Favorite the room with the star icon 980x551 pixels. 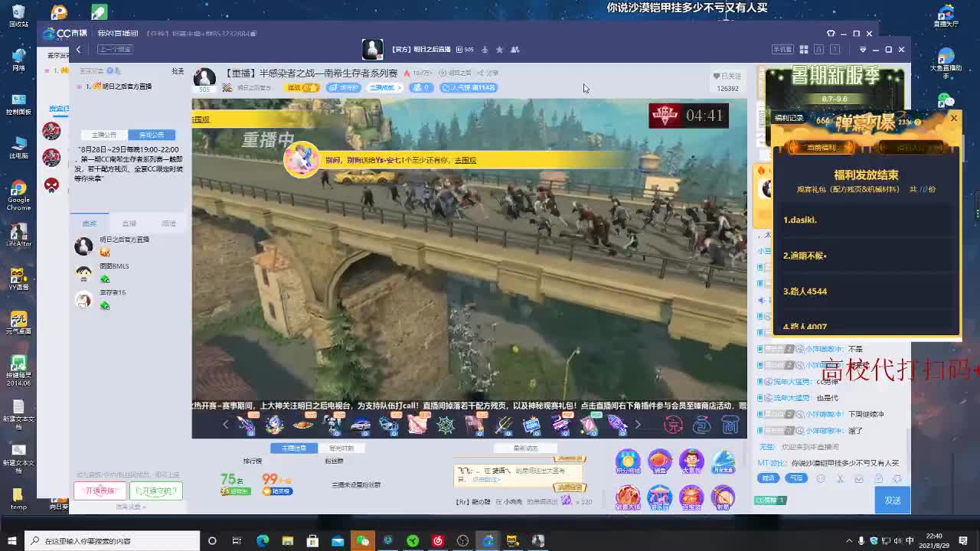pyautogui.click(x=499, y=50)
